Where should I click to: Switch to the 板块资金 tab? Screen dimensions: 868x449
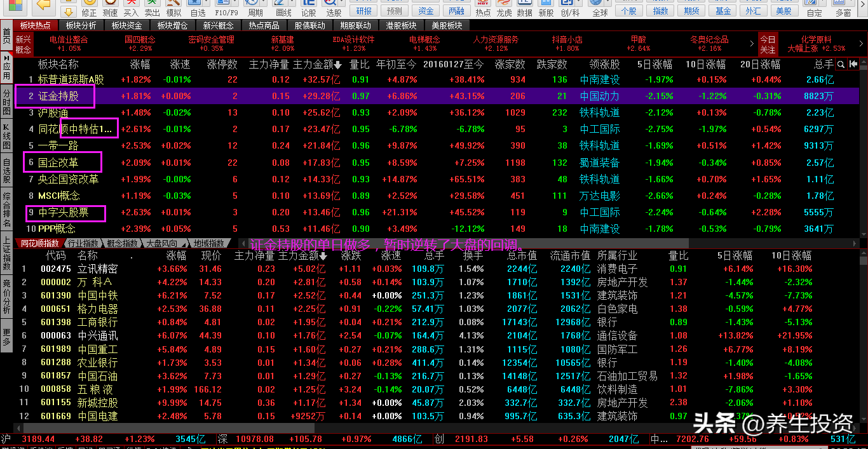point(127,25)
